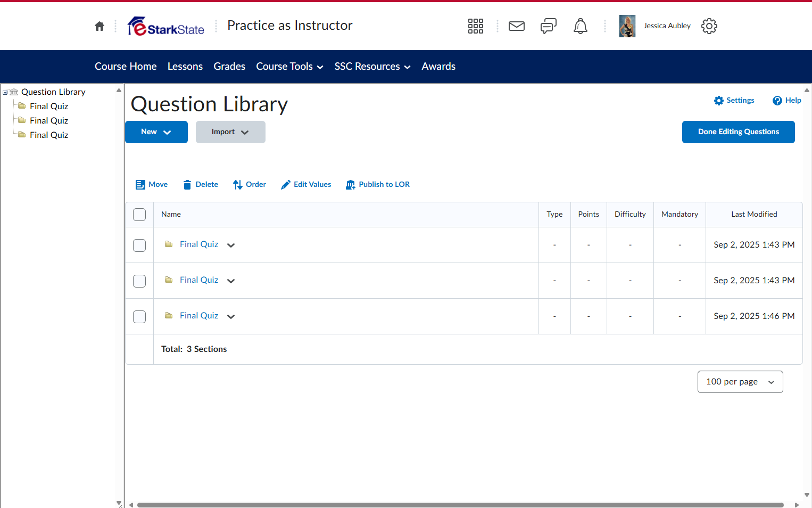Viewport: 812px width, 508px height.
Task: Click the Practice as Instructor course title
Action: [290, 26]
